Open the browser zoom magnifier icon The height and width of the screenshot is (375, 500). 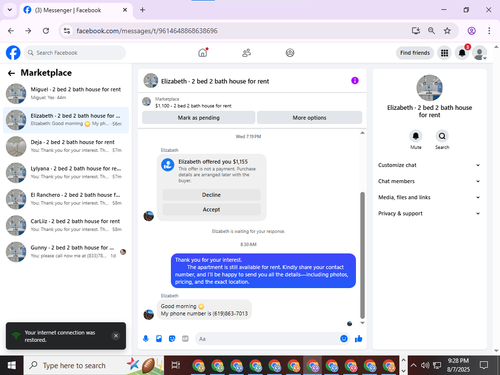click(x=431, y=31)
